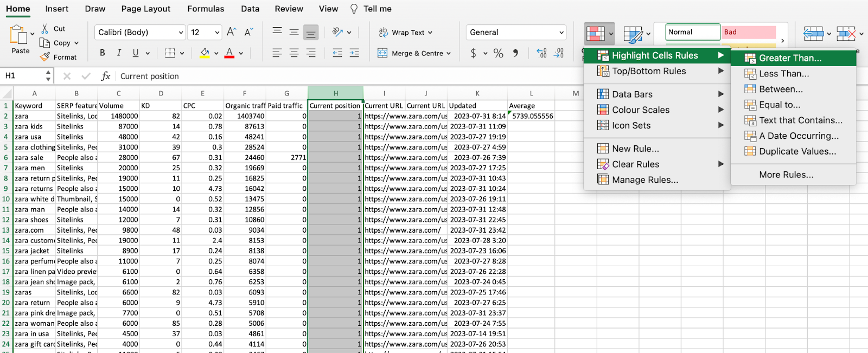868x353 pixels.
Task: Click Manage Rules... entry
Action: click(656, 180)
